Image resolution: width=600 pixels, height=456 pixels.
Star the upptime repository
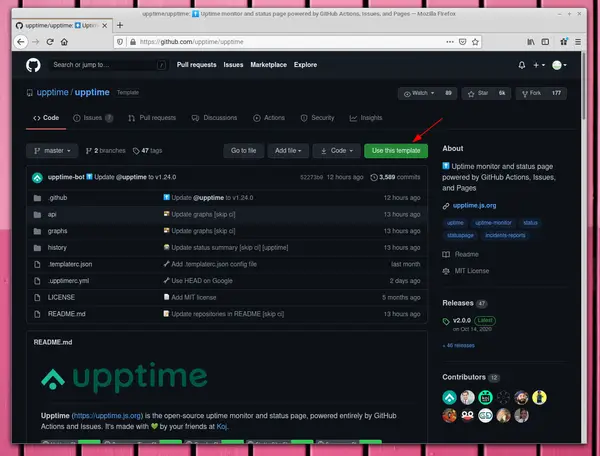click(x=480, y=93)
